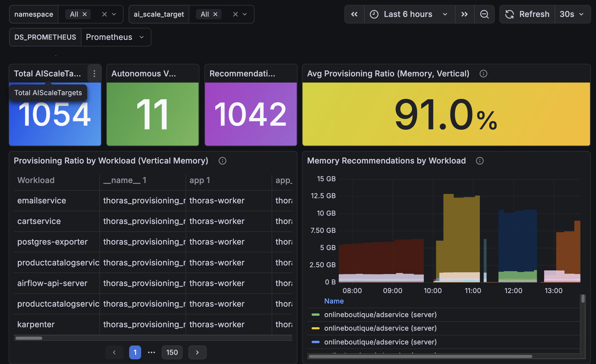Shift time range back with left double-arrow
The height and width of the screenshot is (364, 596).
[x=354, y=14]
